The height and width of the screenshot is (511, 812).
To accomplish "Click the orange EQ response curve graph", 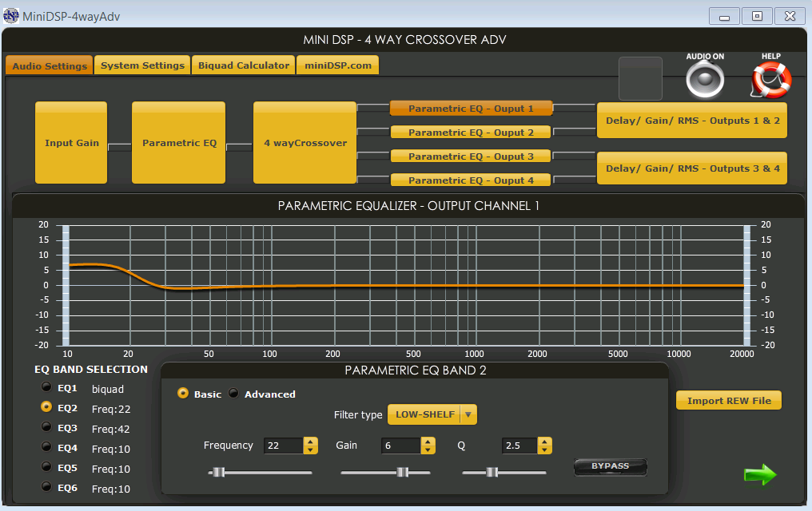I will click(406, 286).
